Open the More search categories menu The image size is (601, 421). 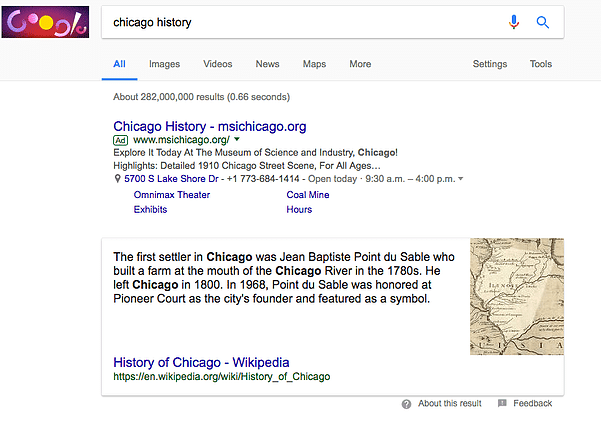(360, 64)
